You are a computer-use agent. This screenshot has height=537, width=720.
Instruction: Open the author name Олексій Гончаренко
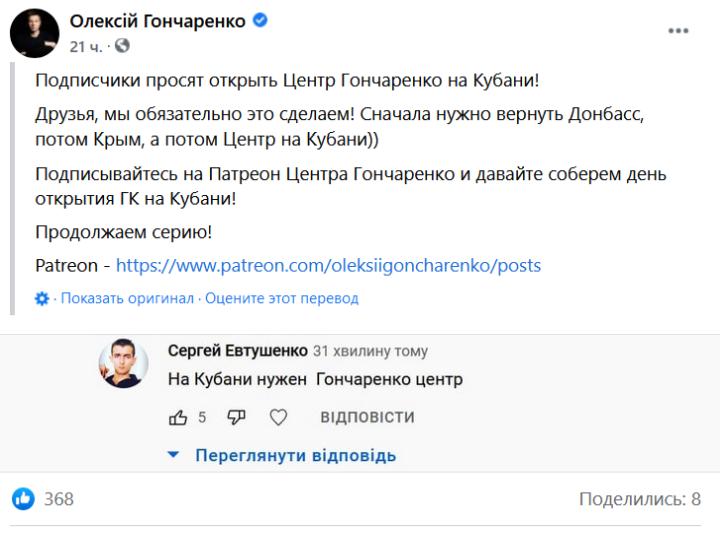(157, 22)
